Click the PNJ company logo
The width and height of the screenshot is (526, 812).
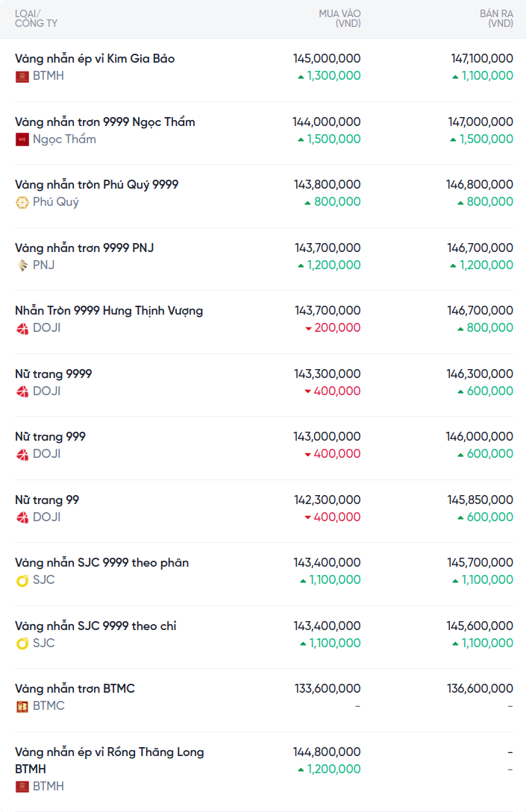point(22,265)
